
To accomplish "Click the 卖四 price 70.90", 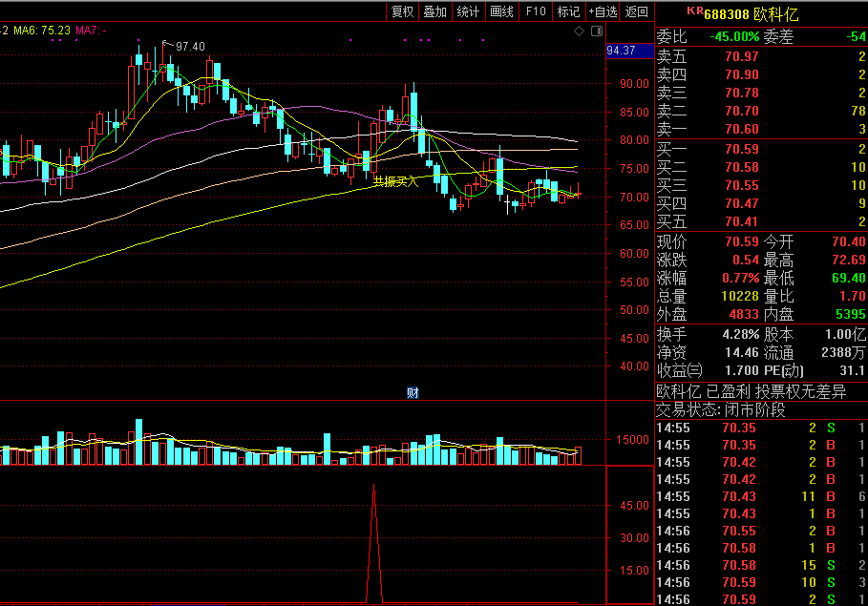I will (x=742, y=74).
